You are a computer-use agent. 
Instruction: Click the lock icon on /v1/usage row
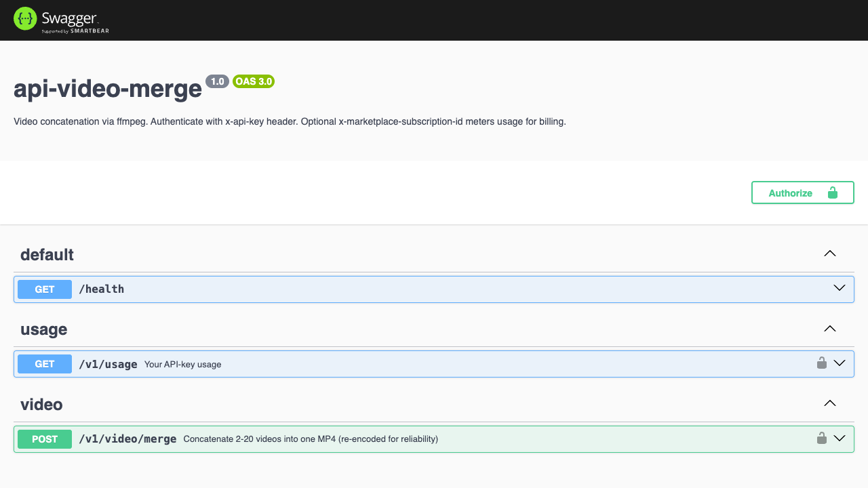click(x=821, y=363)
